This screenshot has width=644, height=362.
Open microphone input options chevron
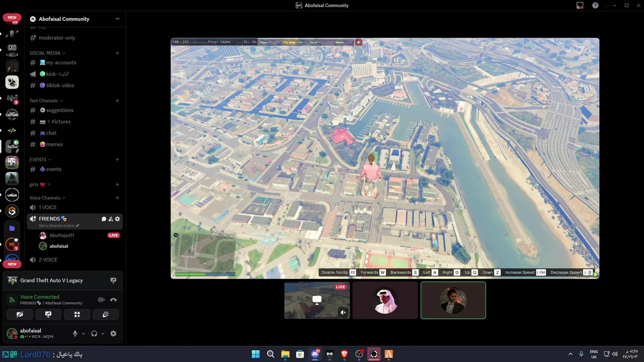click(x=83, y=333)
